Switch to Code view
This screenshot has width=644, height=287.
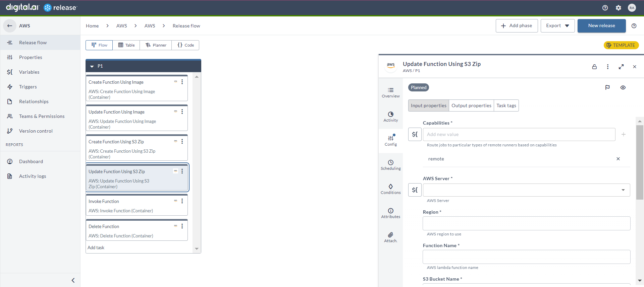(185, 45)
